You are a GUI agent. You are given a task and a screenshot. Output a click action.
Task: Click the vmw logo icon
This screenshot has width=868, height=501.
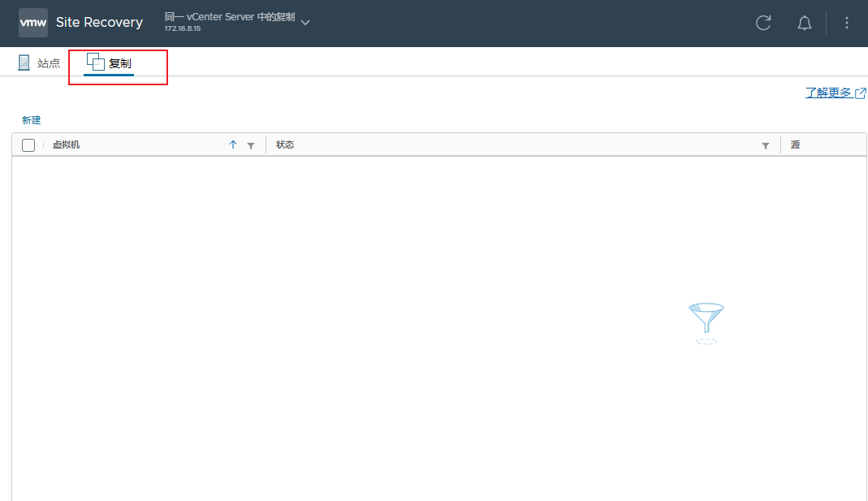pyautogui.click(x=33, y=23)
